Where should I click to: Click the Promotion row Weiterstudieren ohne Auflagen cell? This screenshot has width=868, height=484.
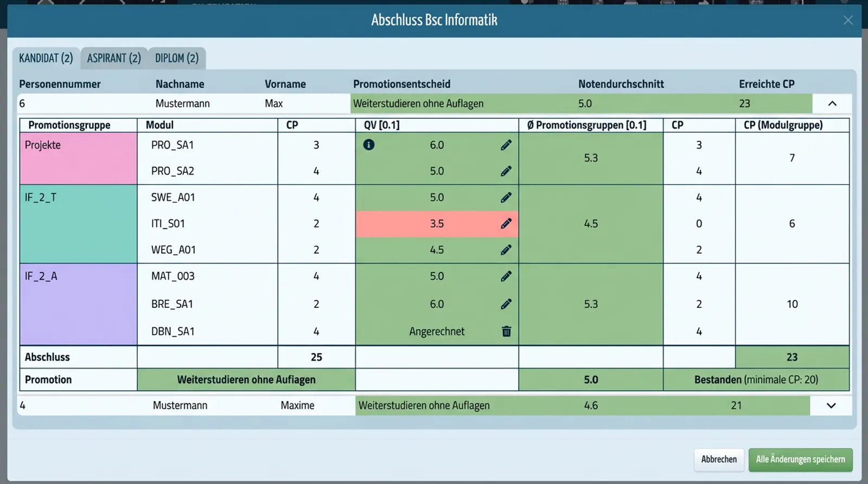tap(246, 380)
